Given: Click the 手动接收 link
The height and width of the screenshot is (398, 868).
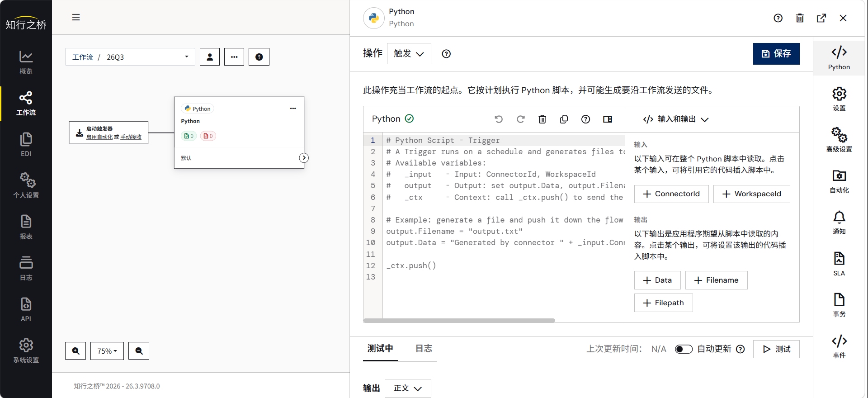Looking at the screenshot, I should 131,137.
